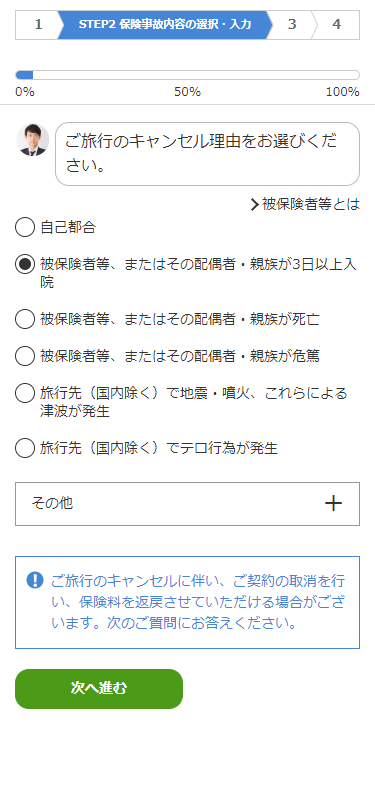Choose the 親族が危篤 radio option
Image resolution: width=375 pixels, height=812 pixels.
(24, 356)
